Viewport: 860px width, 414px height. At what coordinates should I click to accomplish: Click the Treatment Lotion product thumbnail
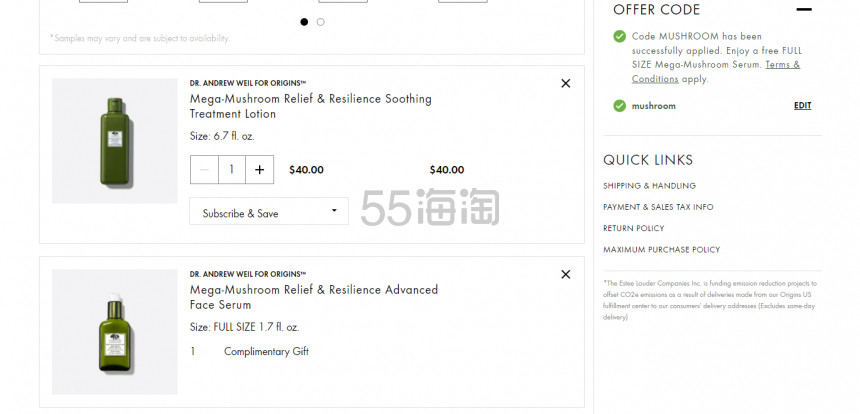pos(115,141)
